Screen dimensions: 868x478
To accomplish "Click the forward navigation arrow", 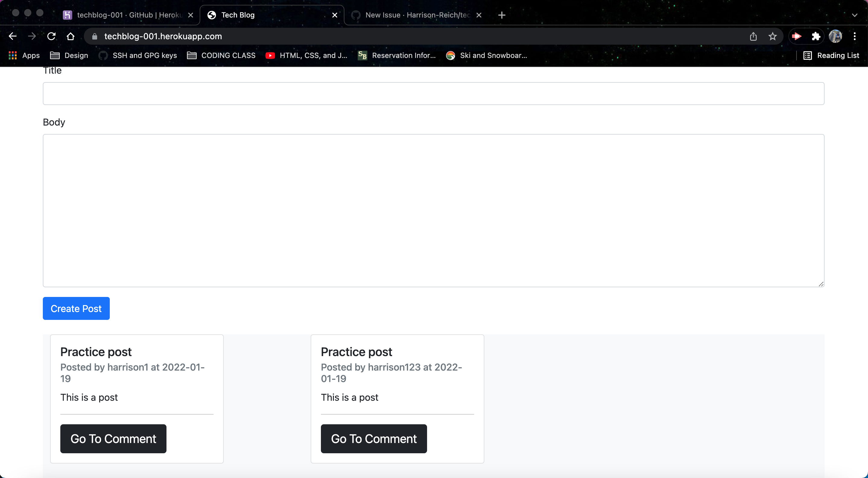I will click(x=32, y=36).
